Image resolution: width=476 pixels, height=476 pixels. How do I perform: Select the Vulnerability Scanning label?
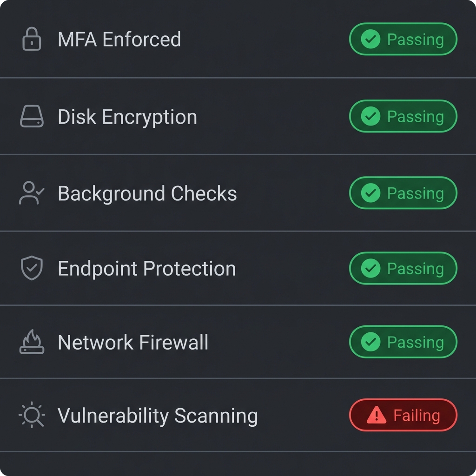pyautogui.click(x=157, y=416)
